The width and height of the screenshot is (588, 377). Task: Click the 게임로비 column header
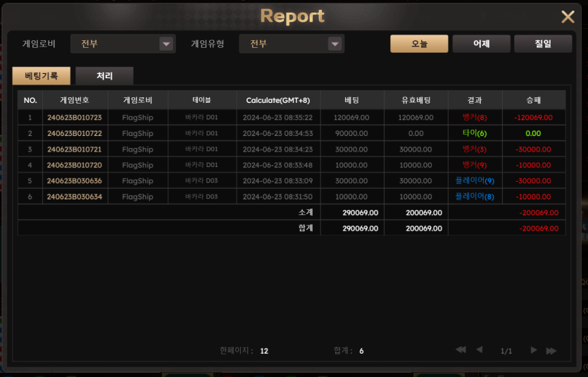pyautogui.click(x=137, y=100)
